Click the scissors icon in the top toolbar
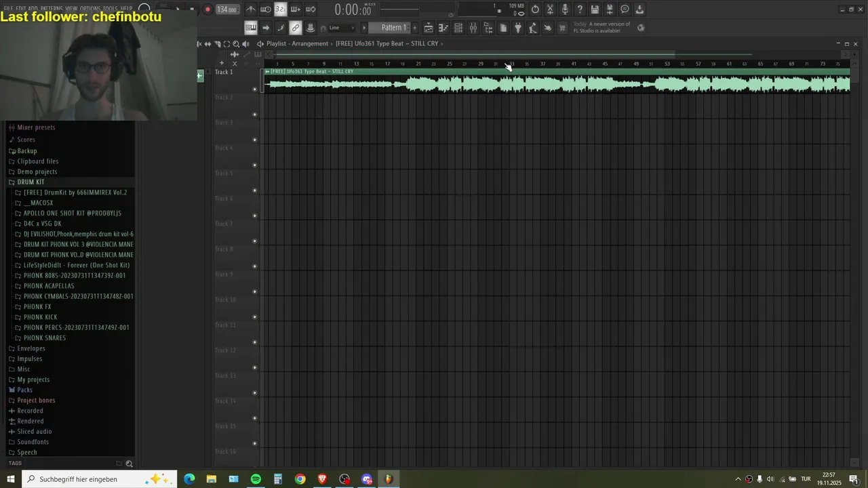 pyautogui.click(x=550, y=9)
